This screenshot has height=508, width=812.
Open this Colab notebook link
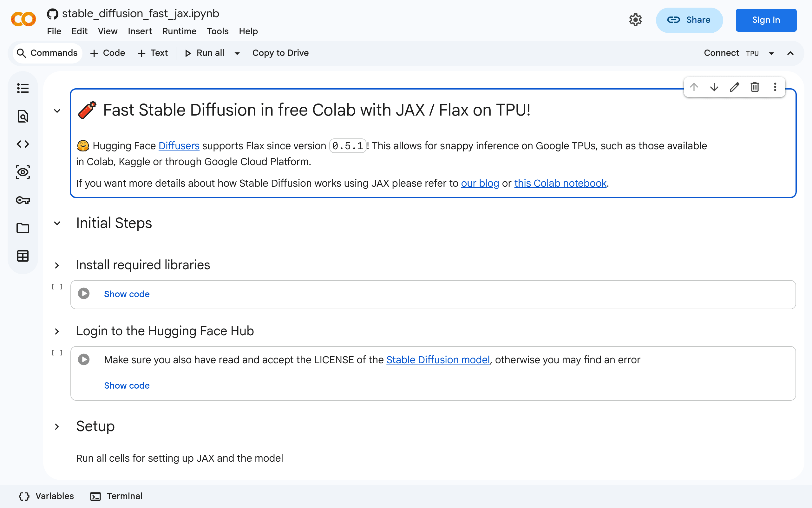(x=560, y=184)
